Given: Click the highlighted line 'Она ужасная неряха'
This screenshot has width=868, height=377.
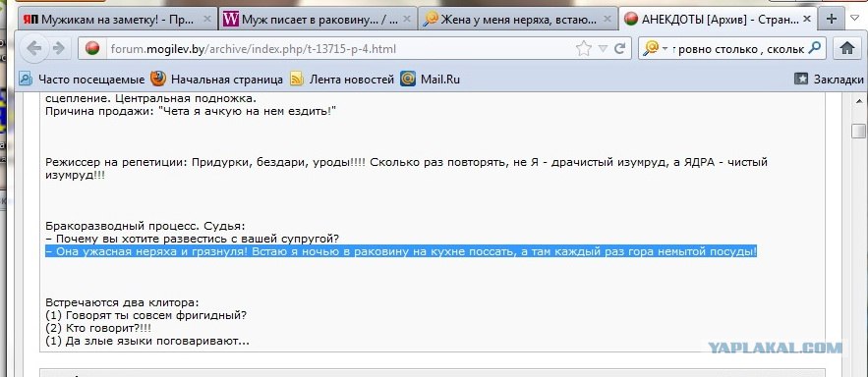Looking at the screenshot, I should pos(401,252).
